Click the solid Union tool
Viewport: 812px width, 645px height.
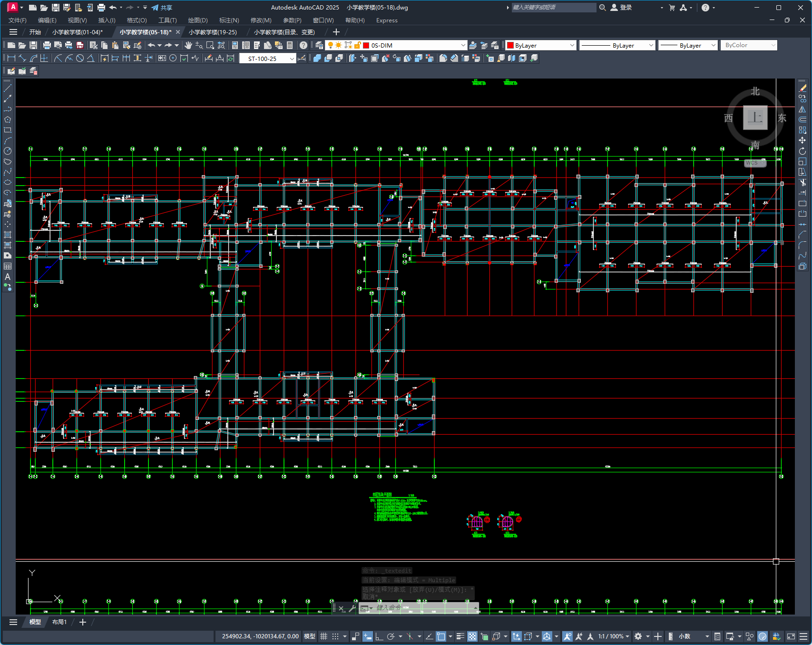[x=317, y=58]
